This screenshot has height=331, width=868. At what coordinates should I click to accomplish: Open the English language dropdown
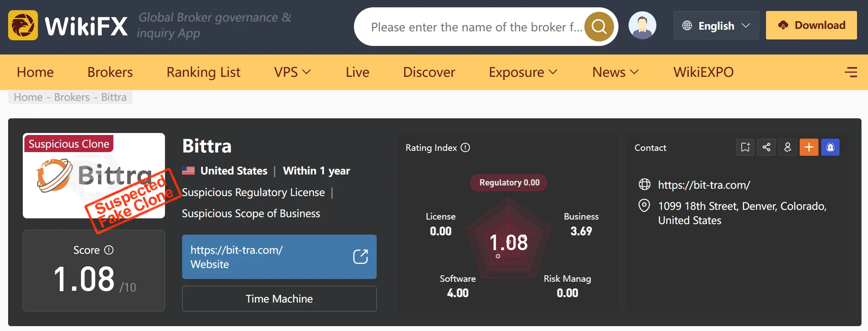coord(716,25)
